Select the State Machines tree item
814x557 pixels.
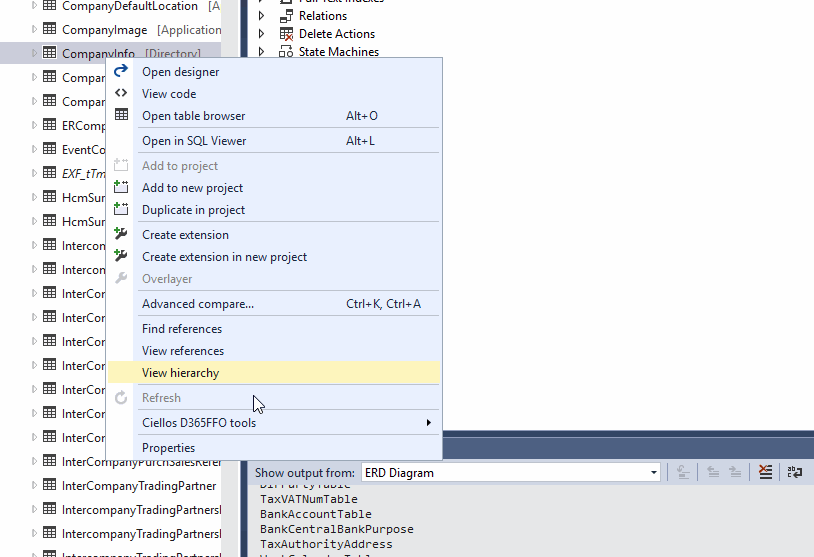339,52
